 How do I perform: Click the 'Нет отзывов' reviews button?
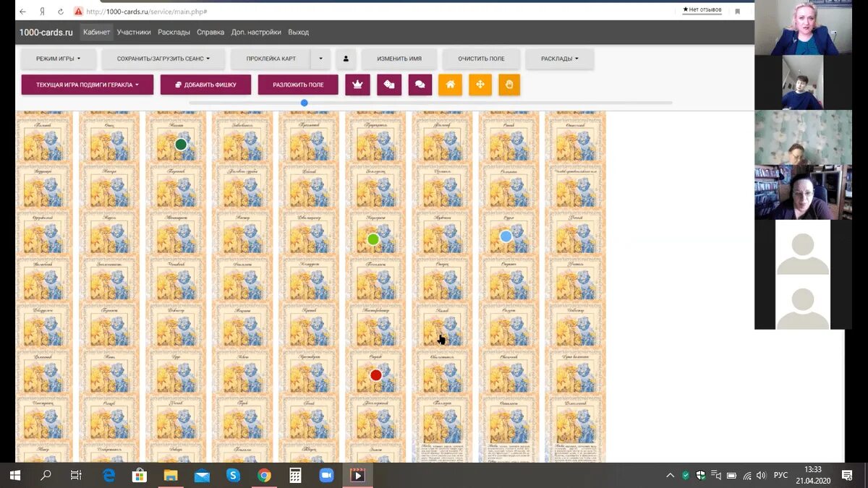(702, 10)
